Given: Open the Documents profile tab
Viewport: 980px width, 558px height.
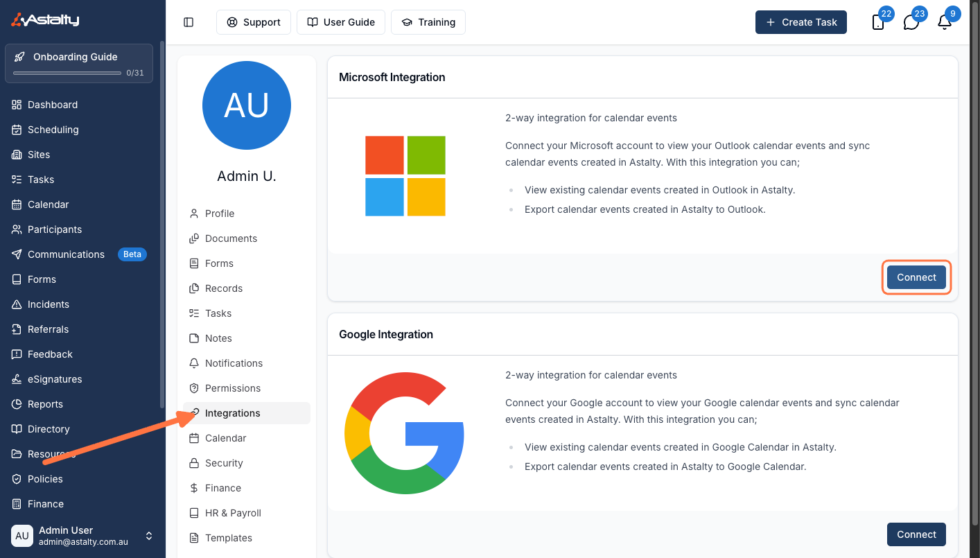Looking at the screenshot, I should click(x=247, y=238).
